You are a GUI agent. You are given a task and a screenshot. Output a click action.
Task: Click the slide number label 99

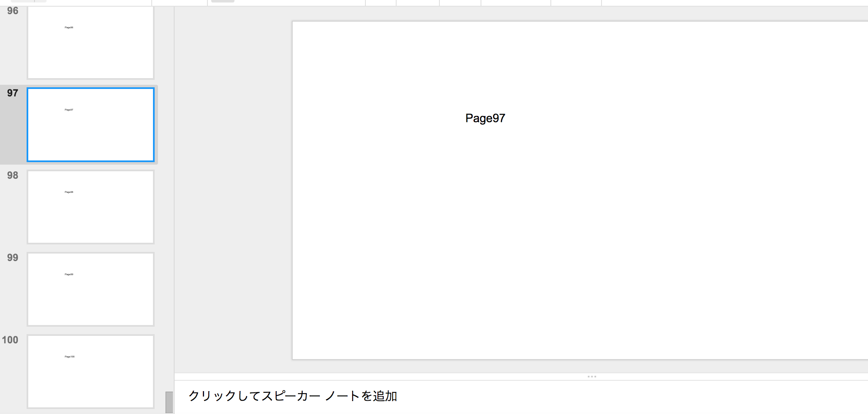point(12,258)
